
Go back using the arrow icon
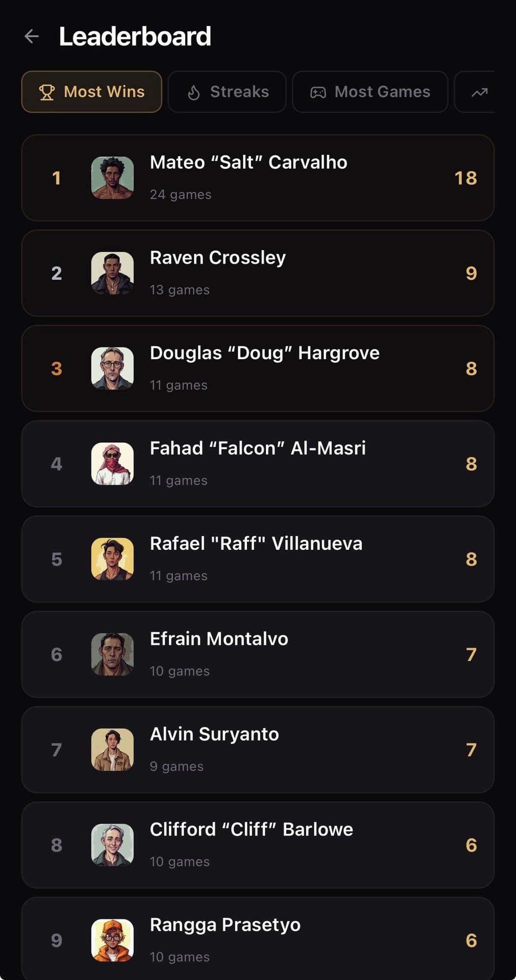click(x=32, y=36)
